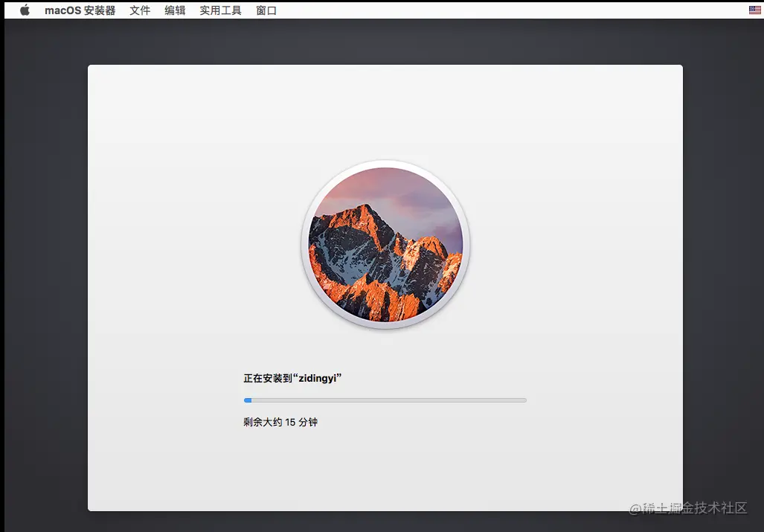Open the 文件 menu

(x=140, y=10)
